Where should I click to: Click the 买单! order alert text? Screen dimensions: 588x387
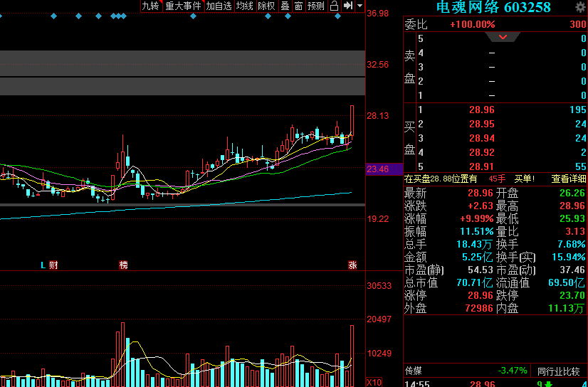click(x=524, y=179)
